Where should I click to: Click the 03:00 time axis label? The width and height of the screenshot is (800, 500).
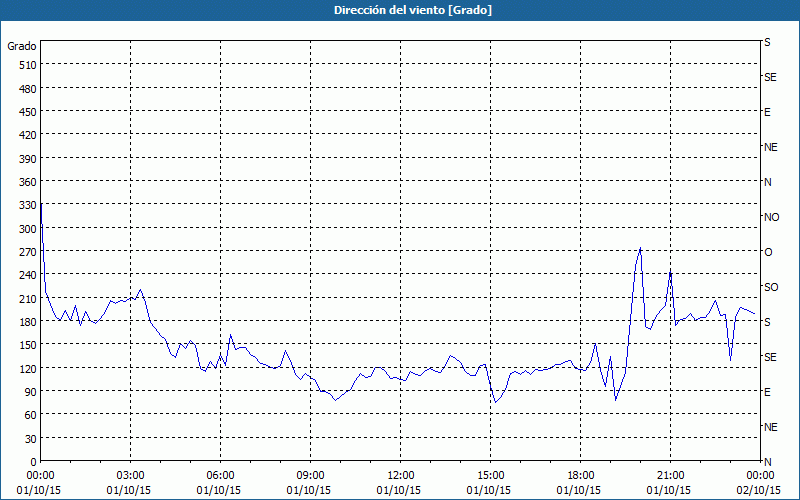click(x=130, y=476)
